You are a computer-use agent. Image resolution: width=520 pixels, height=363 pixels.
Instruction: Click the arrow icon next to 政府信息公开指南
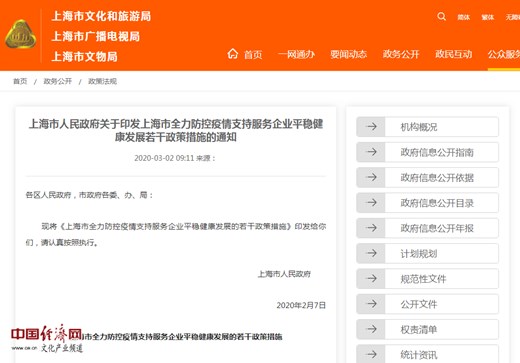tap(371, 152)
